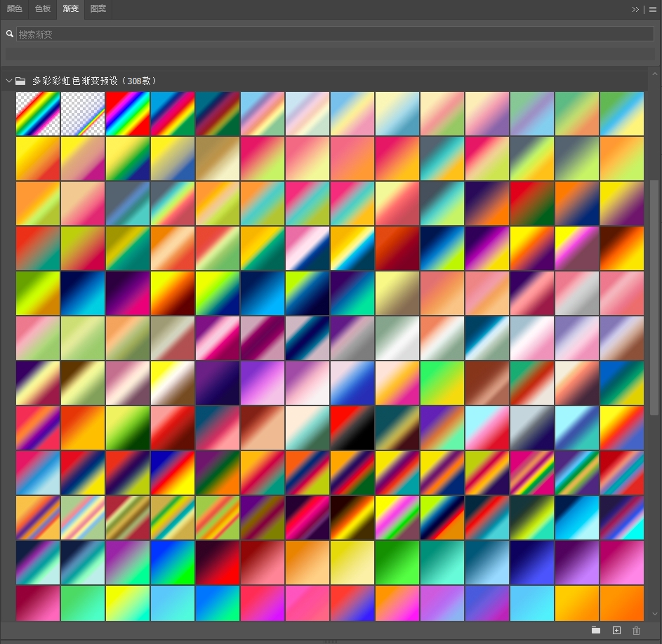This screenshot has height=644, width=662.
Task: Switch to the 颜色 tab
Action: coord(14,9)
